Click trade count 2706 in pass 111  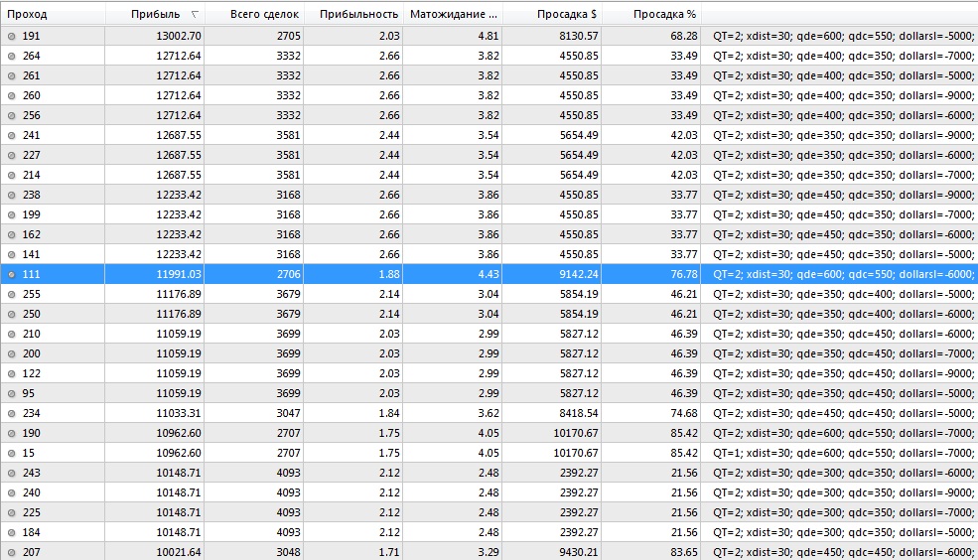288,274
